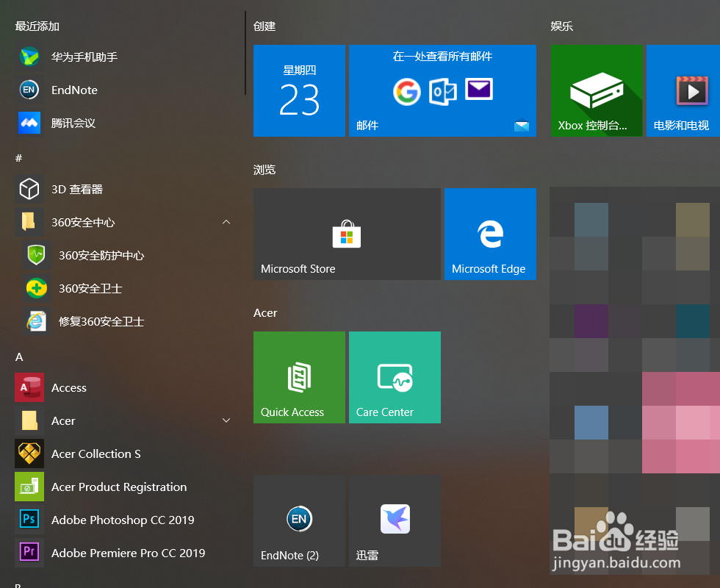Open 修复360安全卫士 shortcut icon

point(37,321)
